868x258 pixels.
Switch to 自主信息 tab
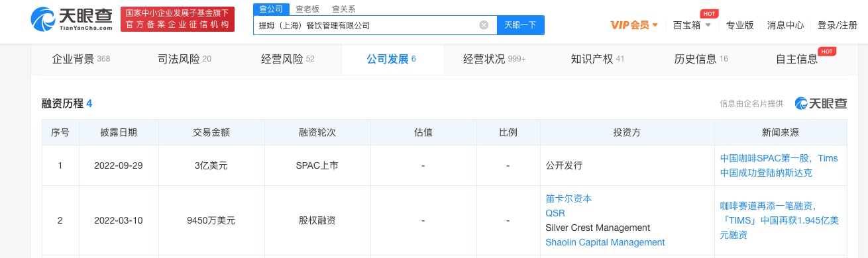(x=796, y=59)
